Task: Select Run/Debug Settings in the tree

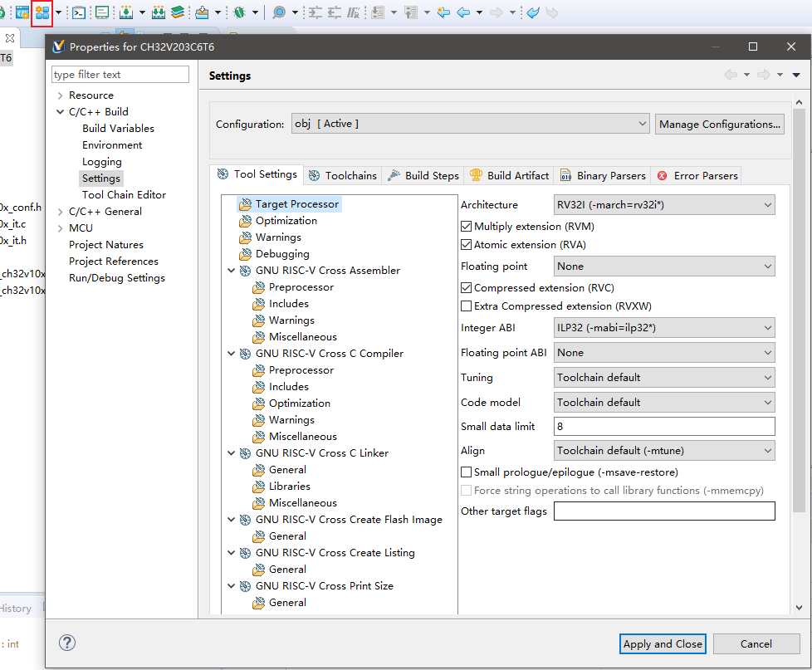Action: coord(117,277)
